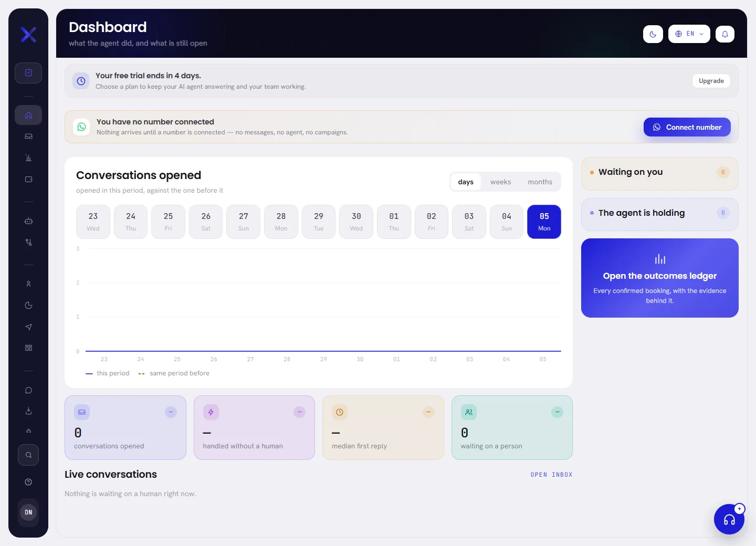
Task: Click the waiting on a person card
Action: (x=512, y=428)
